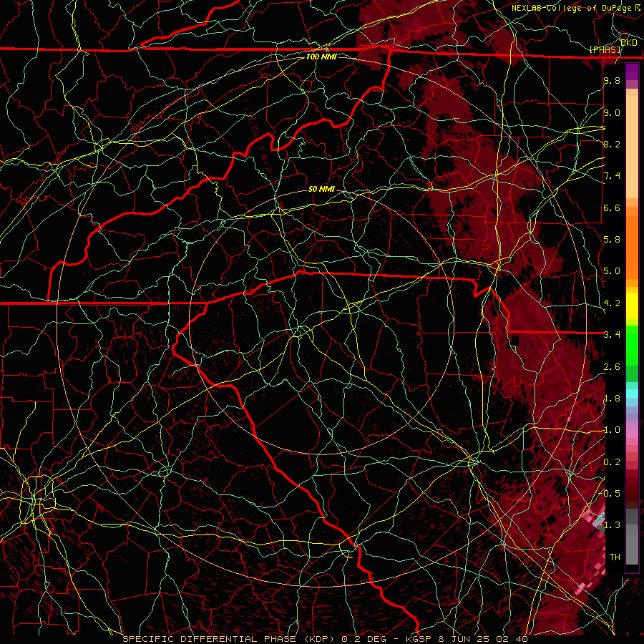Click the 1.8 value on the color scale
The height and width of the screenshot is (644, 644).
(612, 399)
